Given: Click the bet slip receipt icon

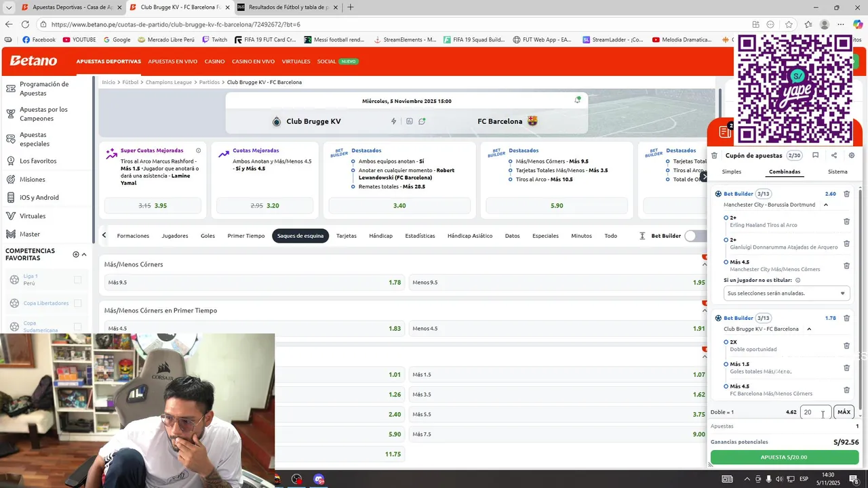Looking at the screenshot, I should (x=725, y=132).
